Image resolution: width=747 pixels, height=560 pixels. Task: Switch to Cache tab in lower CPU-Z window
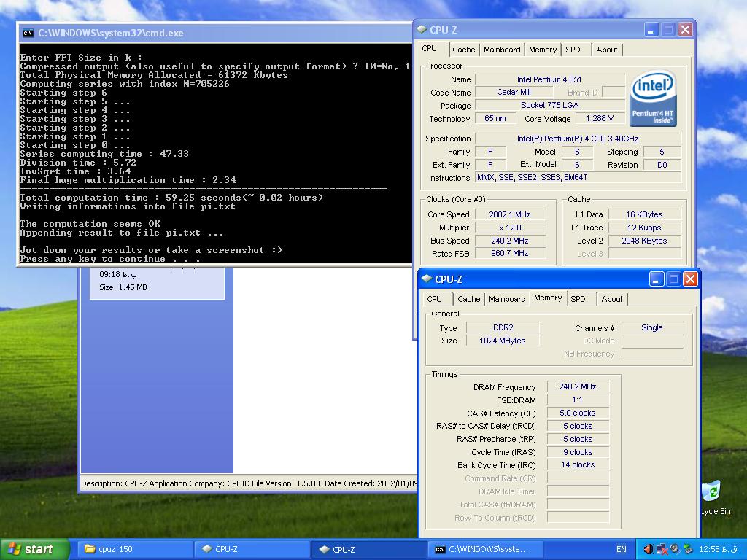coord(469,299)
